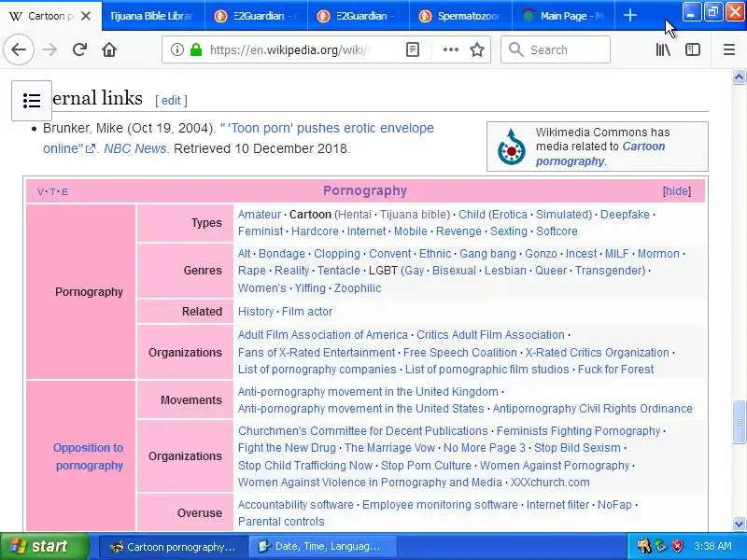Click the red shield tray icon
This screenshot has height=560, width=747.
coord(678,546)
